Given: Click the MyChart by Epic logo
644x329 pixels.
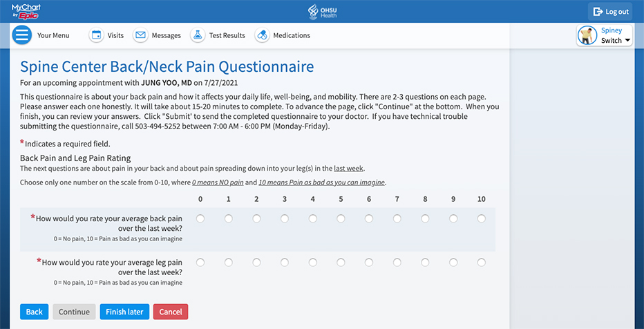Looking at the screenshot, I should pyautogui.click(x=26, y=11).
